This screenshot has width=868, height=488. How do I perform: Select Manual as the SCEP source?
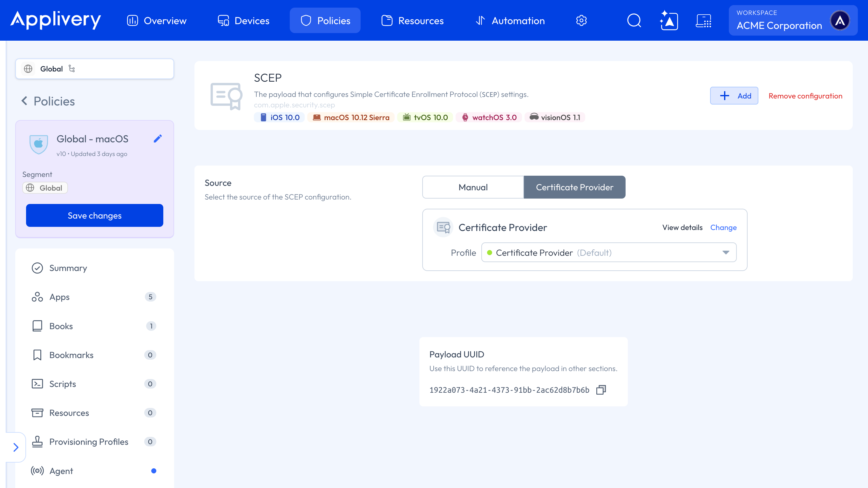(473, 187)
